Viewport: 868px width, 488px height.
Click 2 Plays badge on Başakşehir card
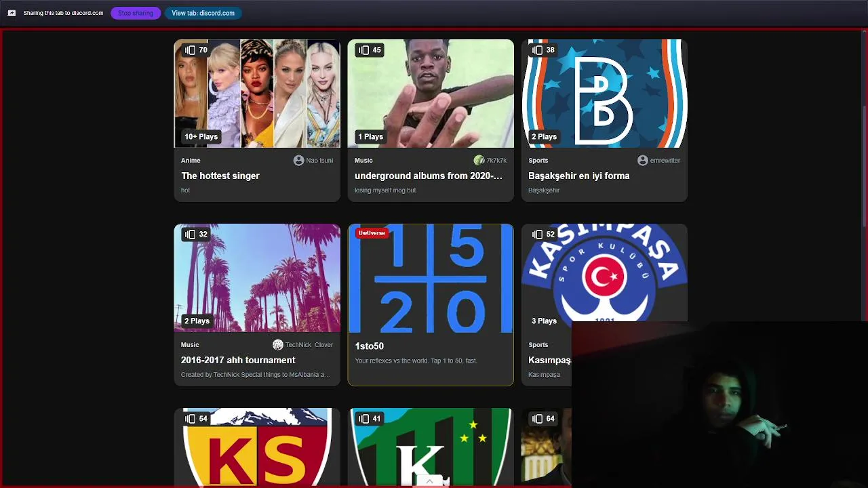click(544, 136)
